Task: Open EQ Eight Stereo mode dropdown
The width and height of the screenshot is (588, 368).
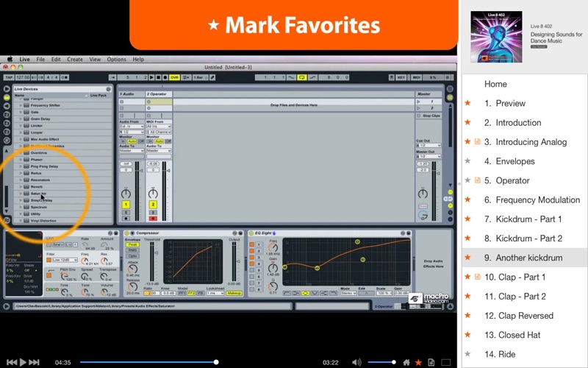Action: (348, 293)
